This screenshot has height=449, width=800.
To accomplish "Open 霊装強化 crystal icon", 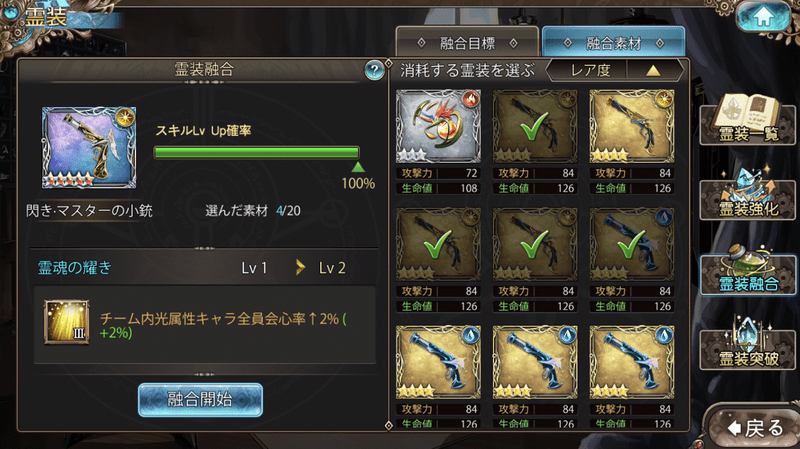I will [748, 195].
